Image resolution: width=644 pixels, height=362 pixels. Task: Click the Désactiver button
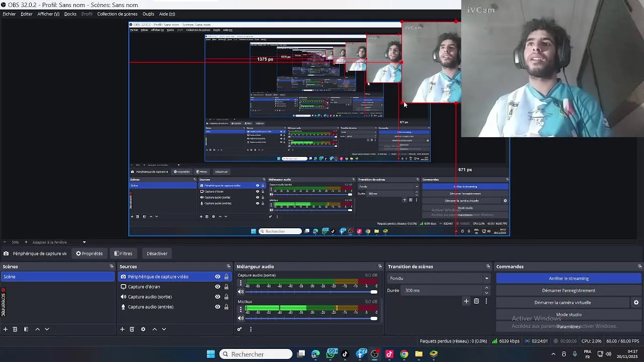click(157, 253)
